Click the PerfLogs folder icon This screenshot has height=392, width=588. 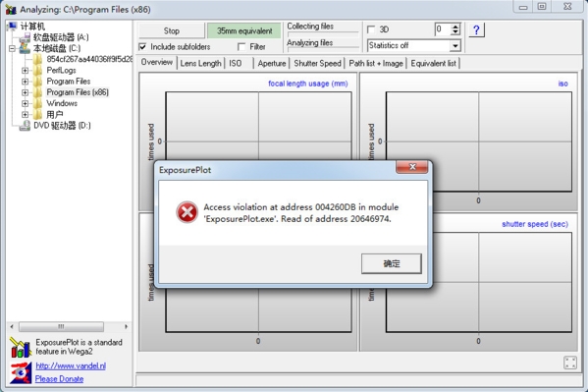pos(37,70)
